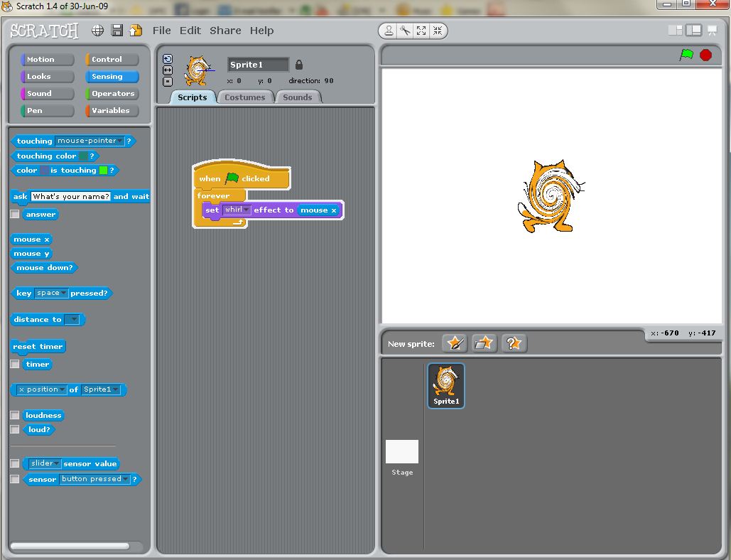Switch to the Scripts tab
Image resolution: width=731 pixels, height=560 pixels.
(x=192, y=97)
